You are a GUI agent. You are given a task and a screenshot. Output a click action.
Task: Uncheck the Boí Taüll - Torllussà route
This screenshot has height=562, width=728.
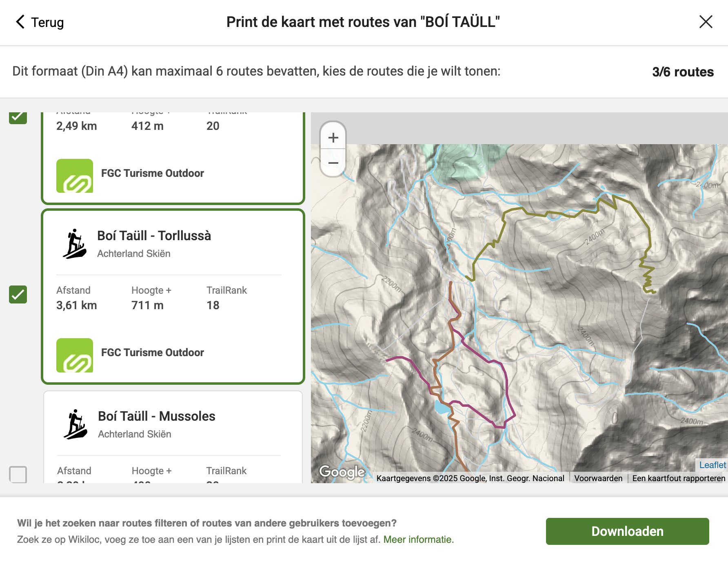tap(18, 294)
